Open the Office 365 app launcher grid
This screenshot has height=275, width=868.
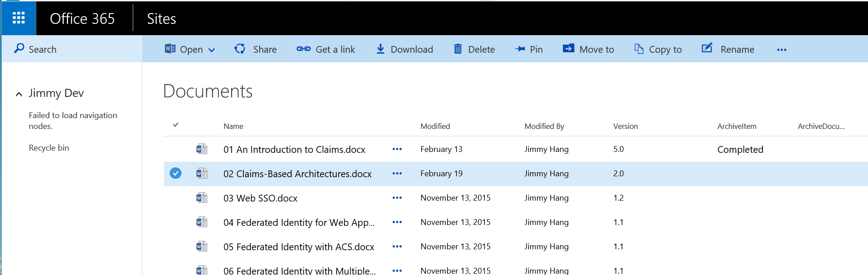click(x=18, y=18)
